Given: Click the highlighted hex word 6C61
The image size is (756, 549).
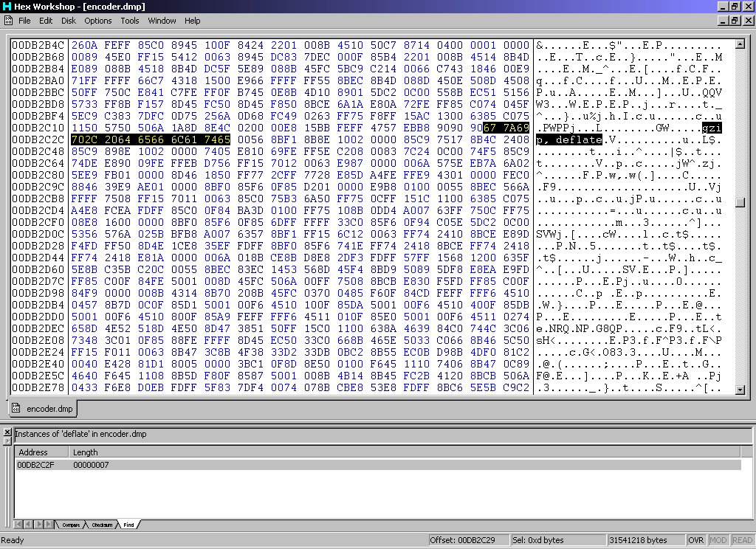Looking at the screenshot, I should (x=184, y=139).
